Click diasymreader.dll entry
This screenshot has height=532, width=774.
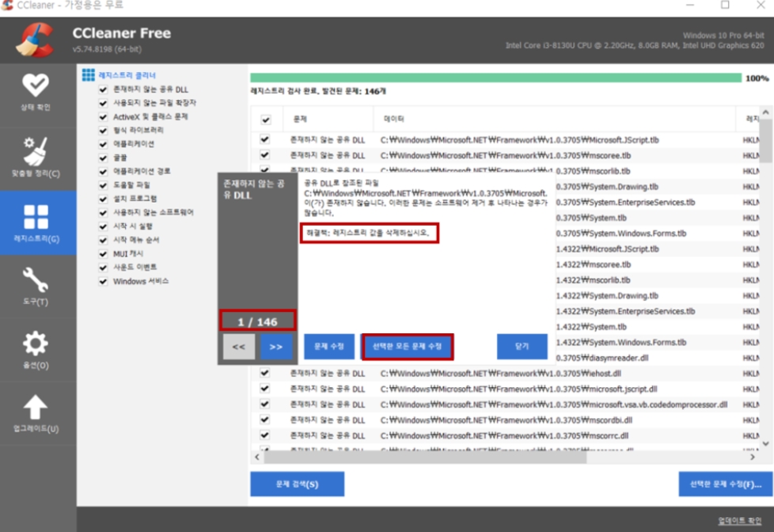601,358
